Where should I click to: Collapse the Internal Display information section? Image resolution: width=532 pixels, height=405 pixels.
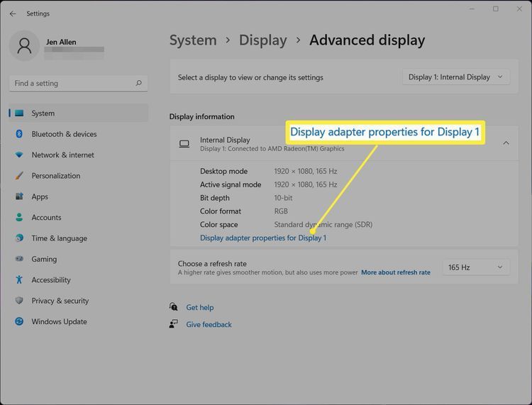tap(506, 143)
